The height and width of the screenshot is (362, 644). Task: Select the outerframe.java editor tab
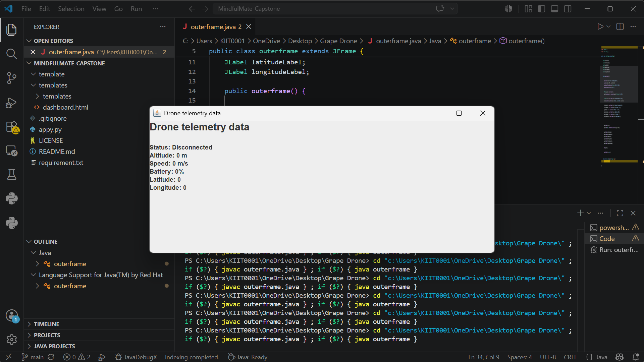coord(212,27)
